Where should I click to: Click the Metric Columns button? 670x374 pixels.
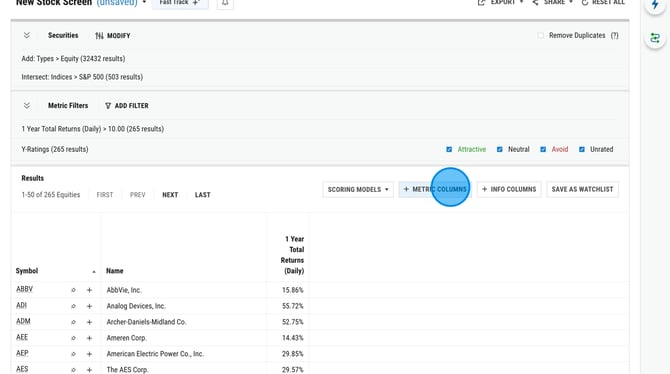[x=435, y=189]
